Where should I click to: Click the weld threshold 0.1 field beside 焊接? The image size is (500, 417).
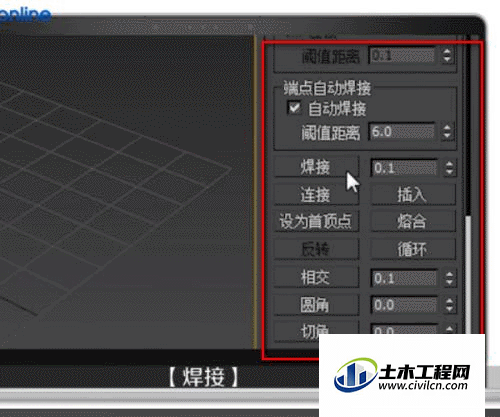pyautogui.click(x=404, y=168)
